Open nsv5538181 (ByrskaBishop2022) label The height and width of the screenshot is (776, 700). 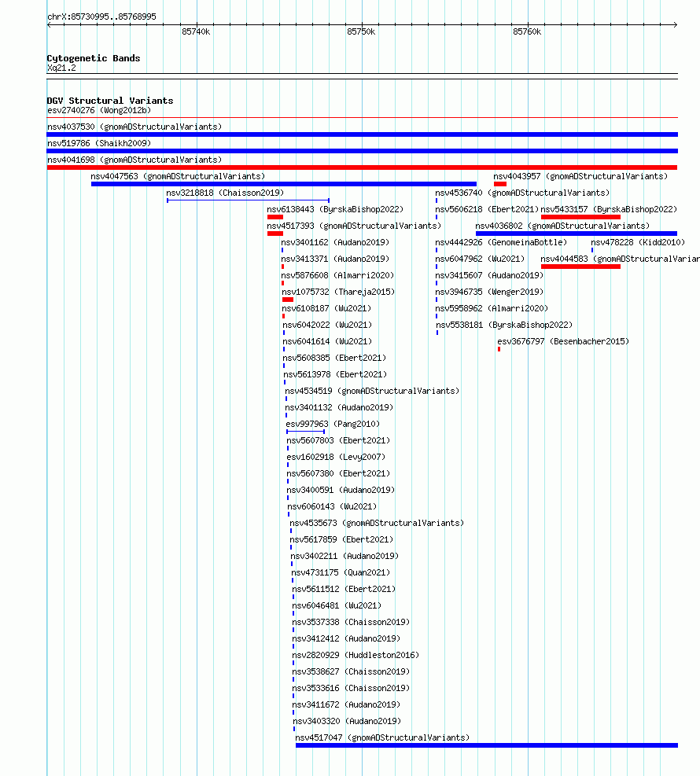pos(504,325)
